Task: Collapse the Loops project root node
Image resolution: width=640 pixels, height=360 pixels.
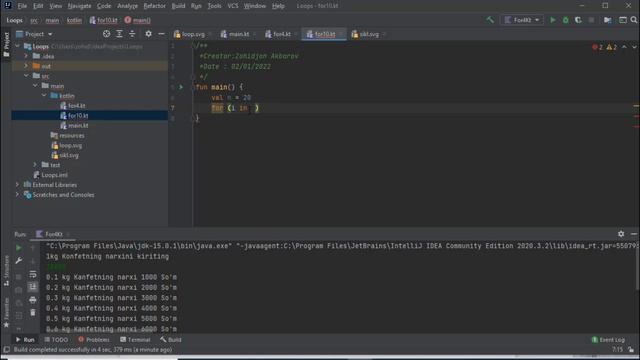Action: [18, 46]
